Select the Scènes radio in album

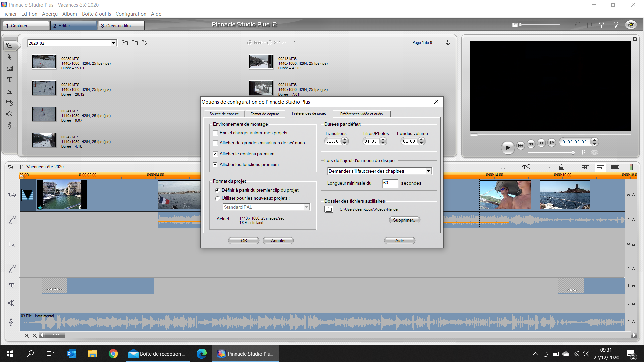pos(269,43)
